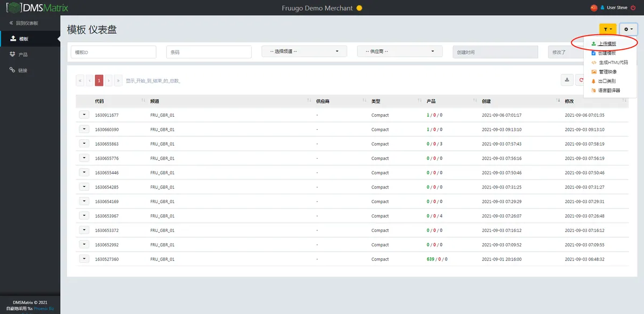644x314 pixels.
Task: Expand row actions for template 1630655863
Action: click(84, 144)
